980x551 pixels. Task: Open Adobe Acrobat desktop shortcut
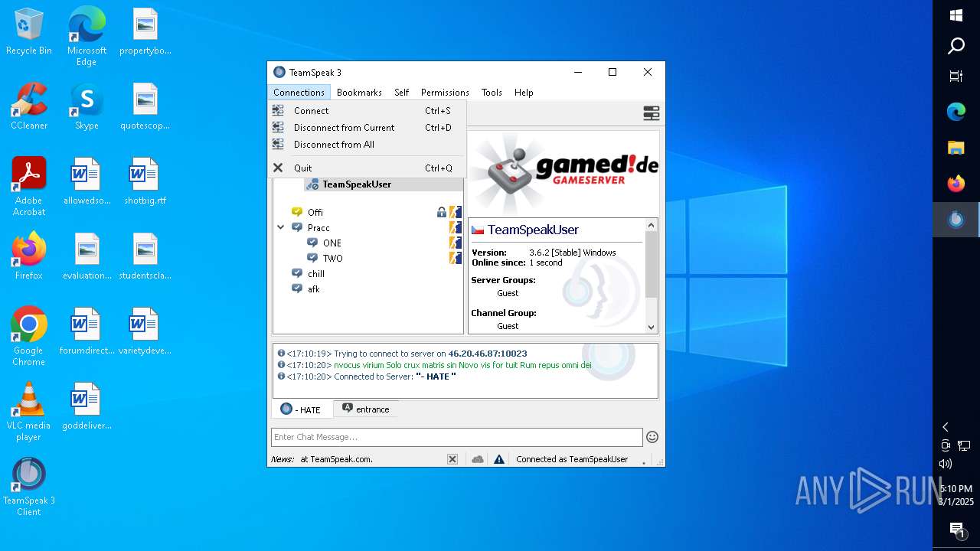coord(29,187)
